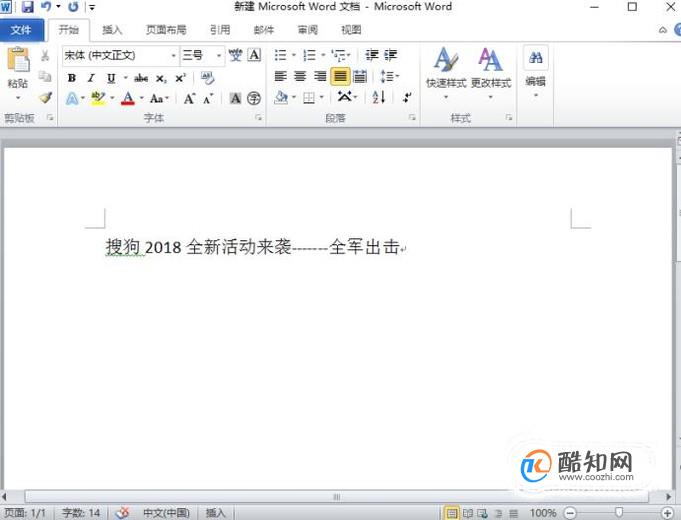
Task: Apply yellow text highlight color
Action: coord(98,99)
